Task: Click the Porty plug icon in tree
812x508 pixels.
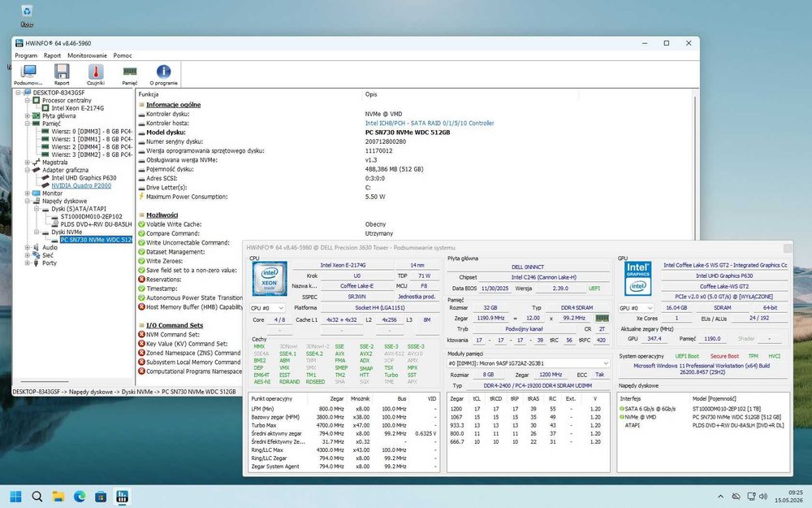Action: tap(36, 263)
